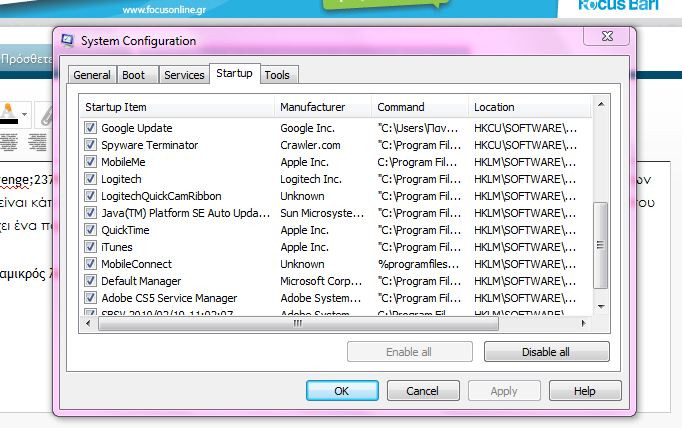The image size is (682, 428).
Task: Click the font color icon in background editor
Action: pos(9,114)
